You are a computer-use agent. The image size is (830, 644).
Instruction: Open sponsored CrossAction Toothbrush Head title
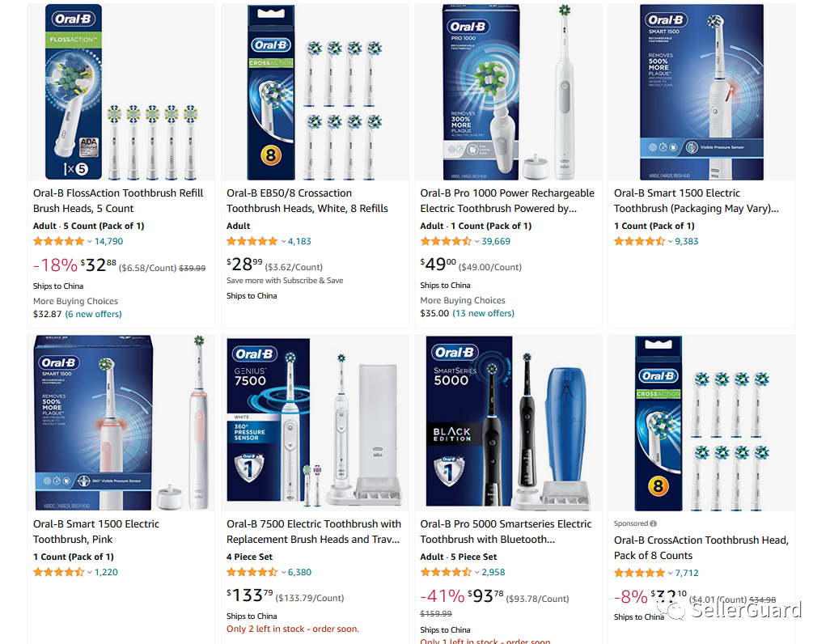(x=701, y=549)
